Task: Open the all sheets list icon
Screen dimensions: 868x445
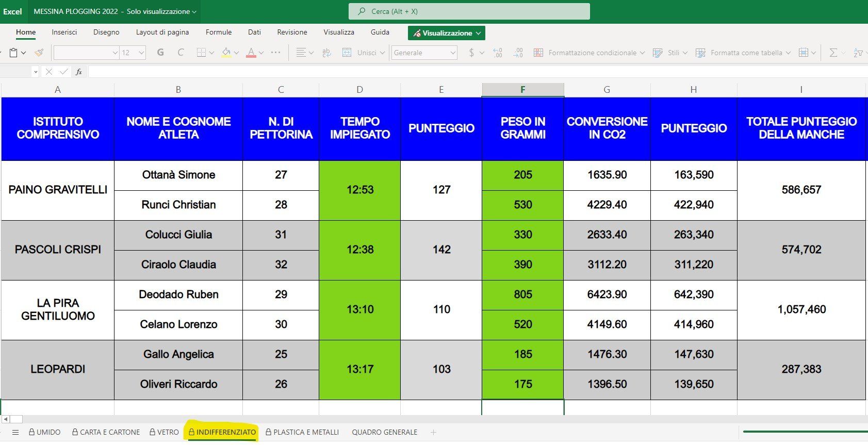Action: [x=15, y=432]
